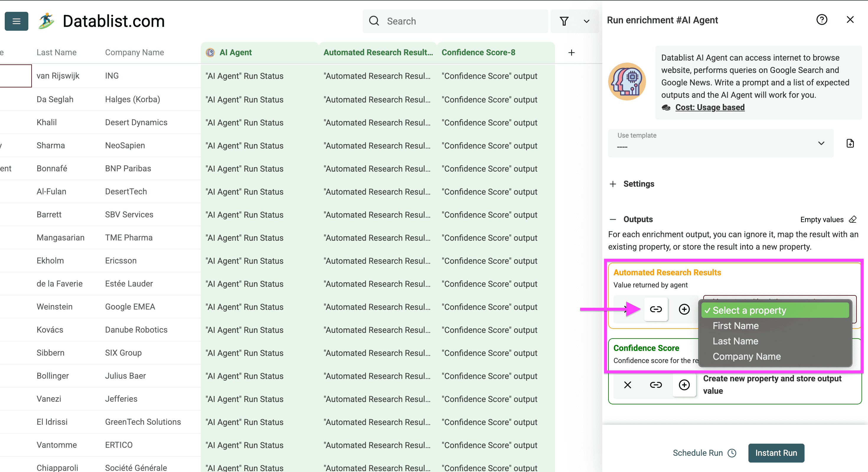
Task: Click the AI Agent robot icon in column header
Action: [x=210, y=52]
